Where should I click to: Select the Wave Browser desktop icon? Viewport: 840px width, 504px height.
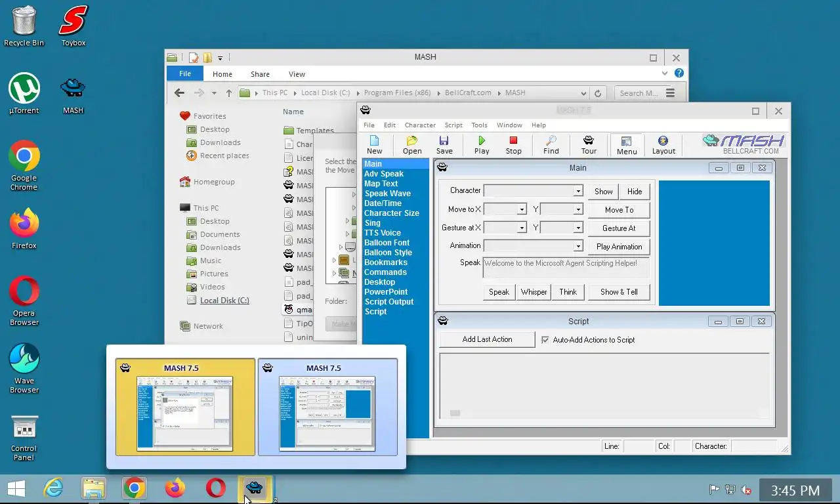24,369
